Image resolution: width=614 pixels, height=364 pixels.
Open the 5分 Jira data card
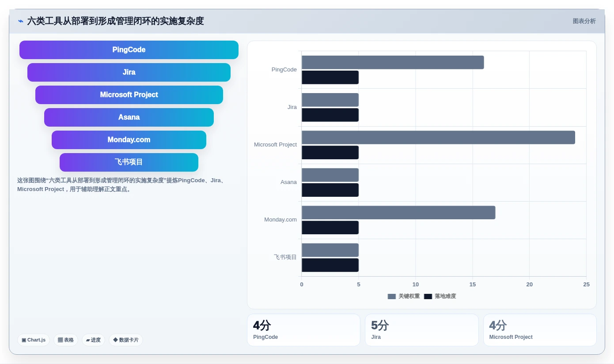click(x=422, y=330)
